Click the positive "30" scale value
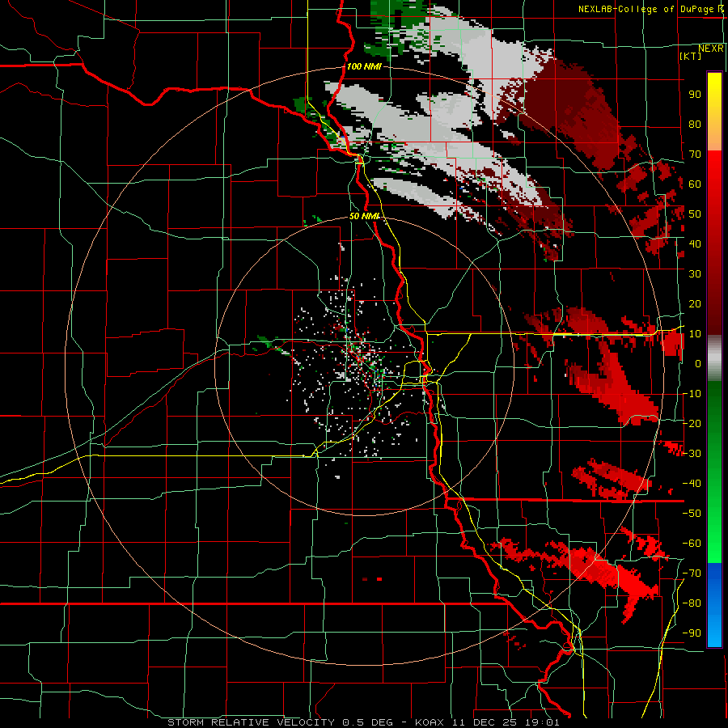The image size is (728, 728). click(695, 274)
